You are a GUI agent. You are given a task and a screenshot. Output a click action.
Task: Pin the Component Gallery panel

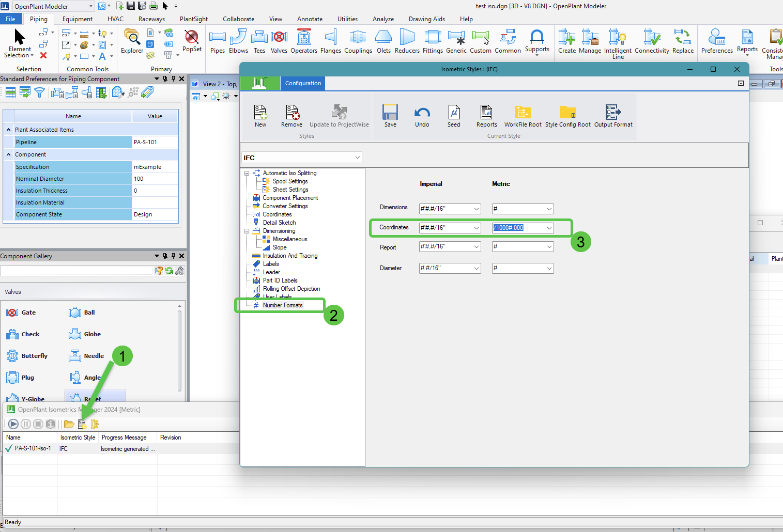click(173, 256)
